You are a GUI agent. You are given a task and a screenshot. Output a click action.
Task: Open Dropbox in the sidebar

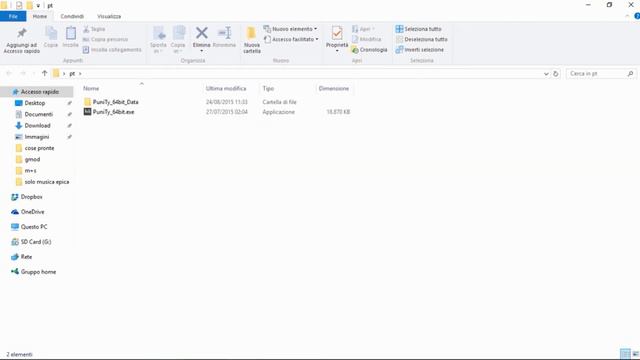pyautogui.click(x=31, y=197)
